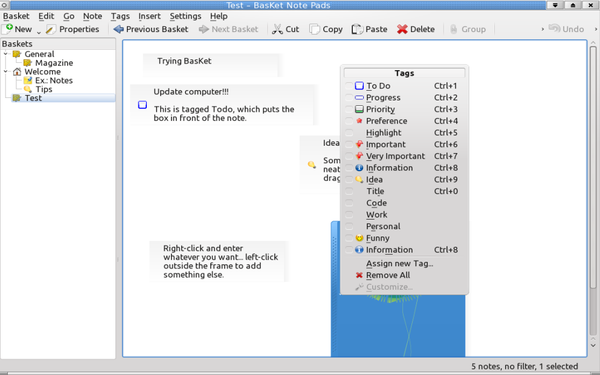Click the Baskets panel header

click(58, 44)
